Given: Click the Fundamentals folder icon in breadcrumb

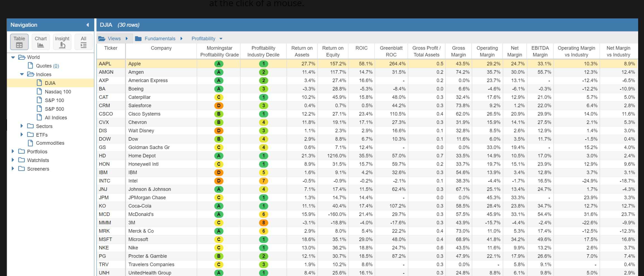Looking at the screenshot, I should point(138,38).
